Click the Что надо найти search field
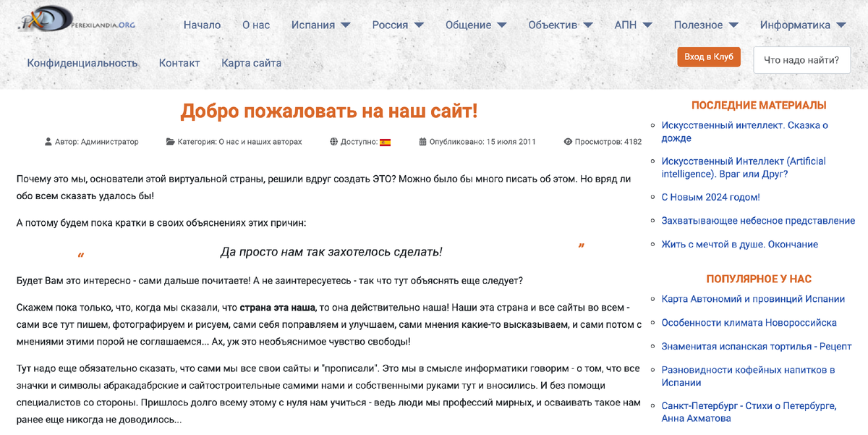The height and width of the screenshot is (435, 868). click(x=801, y=60)
